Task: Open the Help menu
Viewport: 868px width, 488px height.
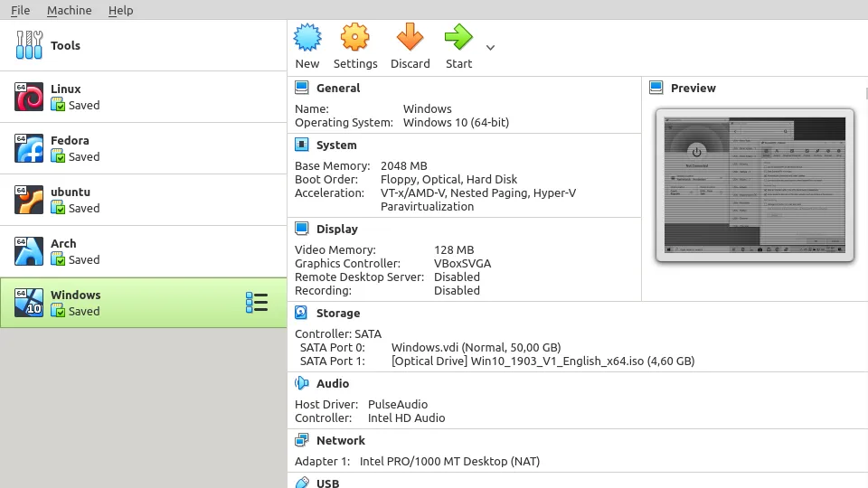Action: pos(120,10)
